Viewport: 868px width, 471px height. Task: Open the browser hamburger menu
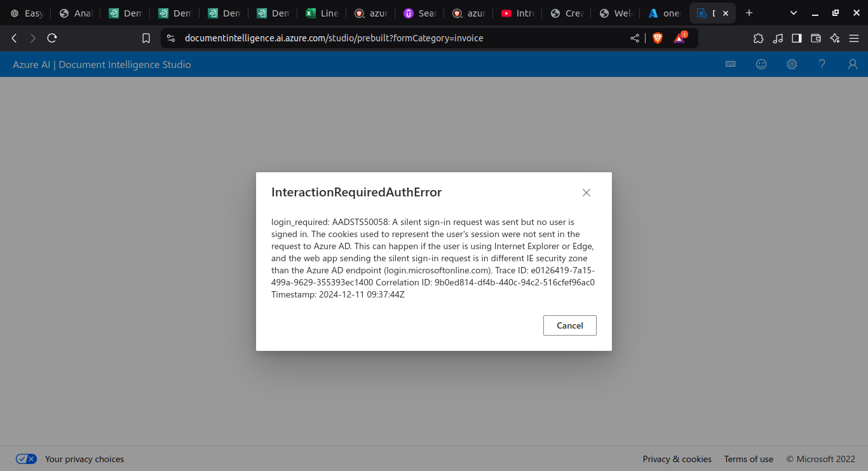854,38
